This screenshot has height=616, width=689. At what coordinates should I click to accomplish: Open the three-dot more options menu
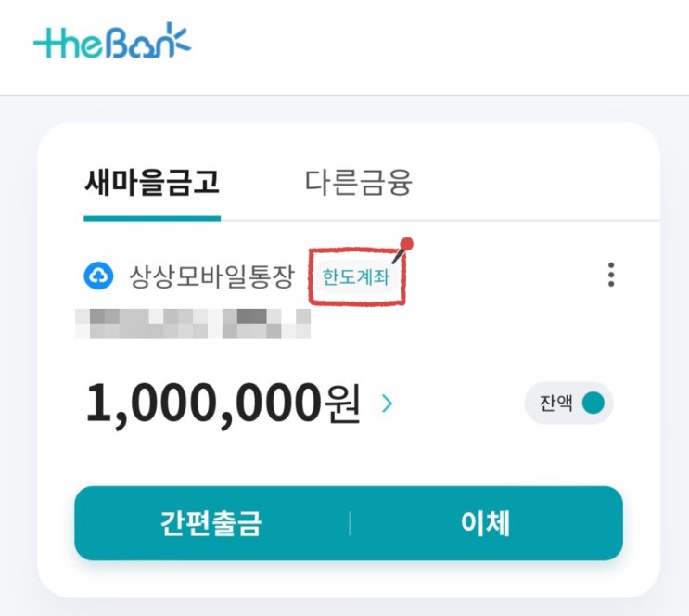coord(610,275)
